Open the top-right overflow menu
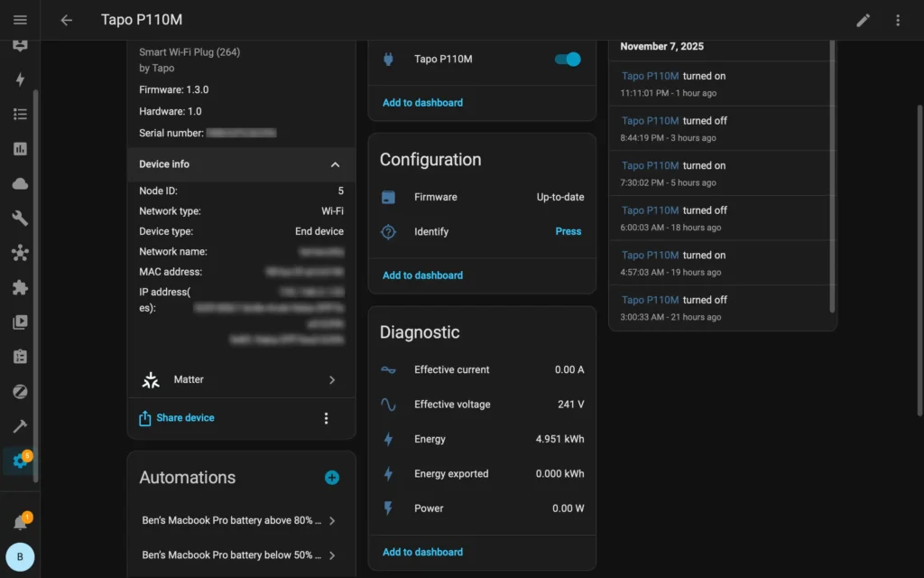924x578 pixels. 898,20
